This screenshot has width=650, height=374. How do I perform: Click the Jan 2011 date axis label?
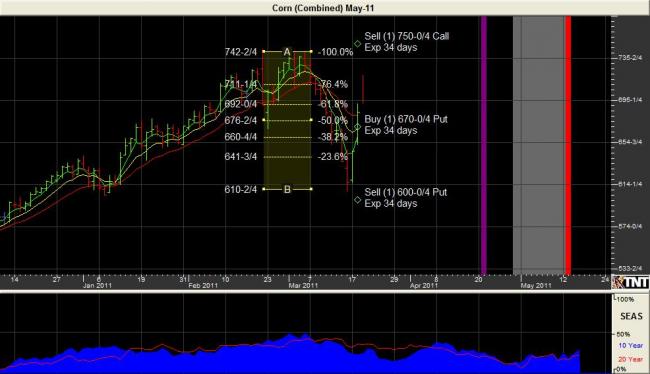click(x=97, y=286)
